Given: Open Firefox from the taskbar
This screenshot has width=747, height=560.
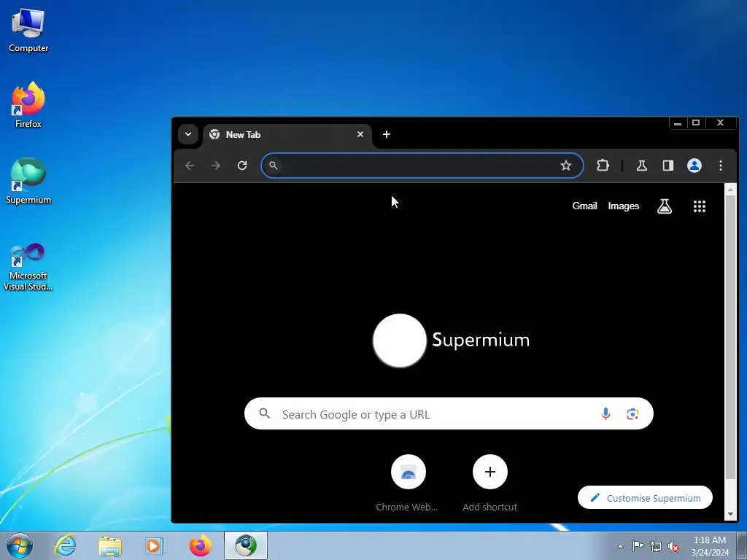Looking at the screenshot, I should (x=200, y=545).
